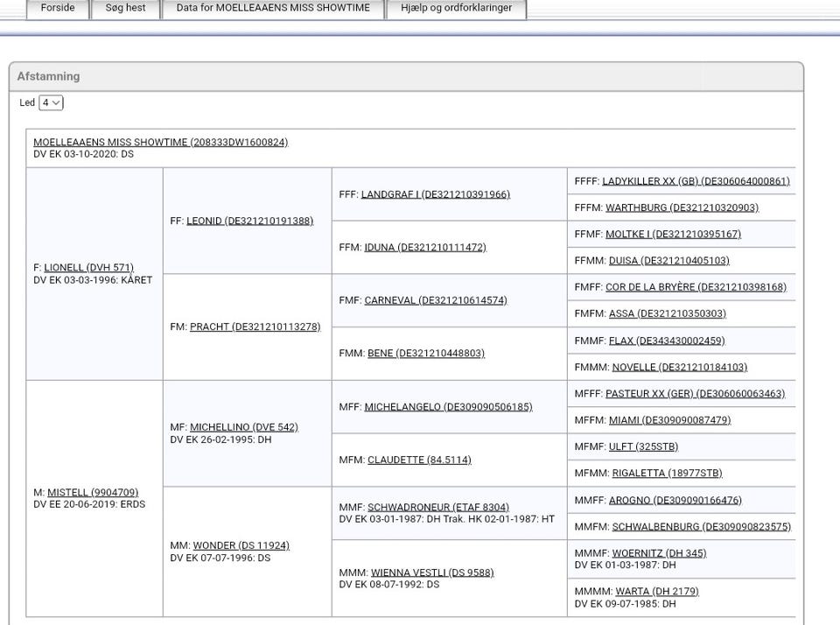Open Hjælp og ordforklaringer tab
The height and width of the screenshot is (625, 840).
point(456,8)
